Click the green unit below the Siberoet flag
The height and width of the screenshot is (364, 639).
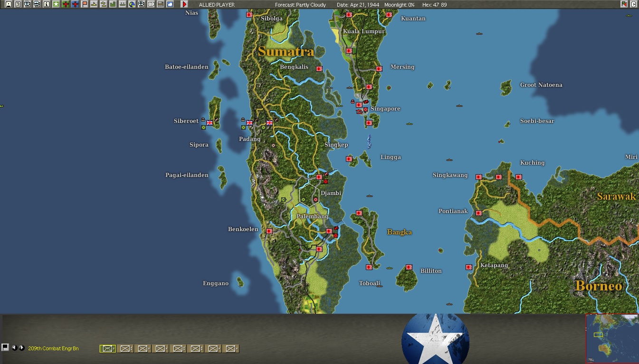coord(203,128)
